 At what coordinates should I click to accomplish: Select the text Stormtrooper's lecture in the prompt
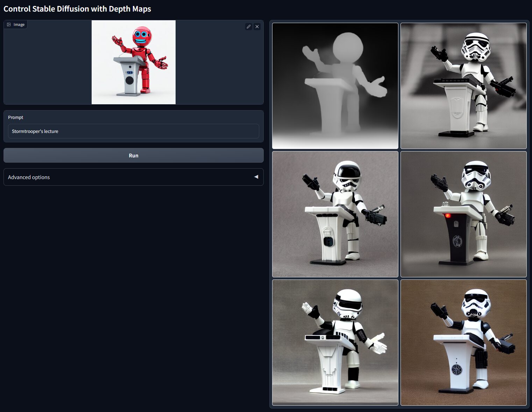(35, 131)
